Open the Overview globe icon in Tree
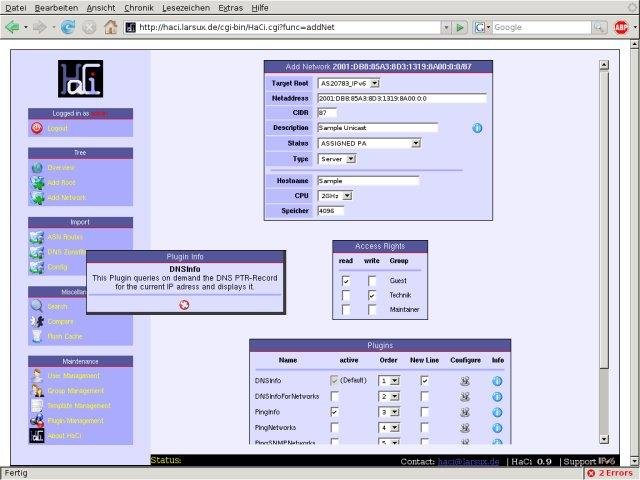Screen dimensions: 640x480 [37, 168]
